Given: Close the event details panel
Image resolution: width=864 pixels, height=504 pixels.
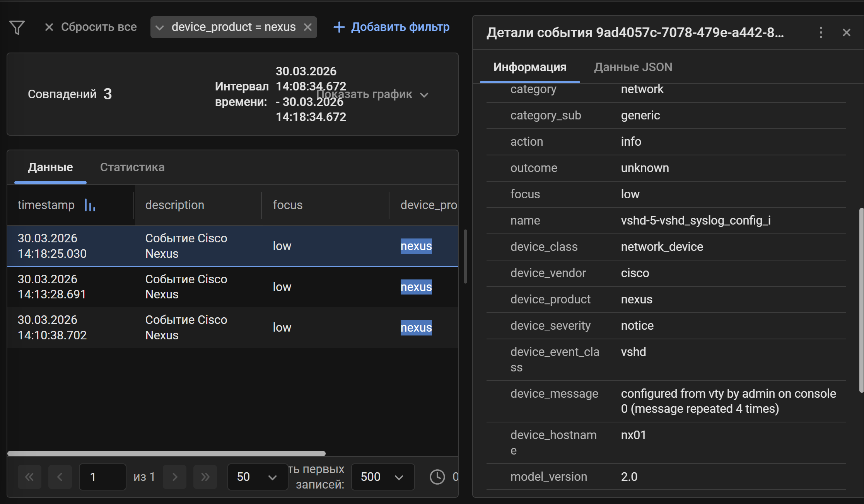Looking at the screenshot, I should [x=846, y=32].
